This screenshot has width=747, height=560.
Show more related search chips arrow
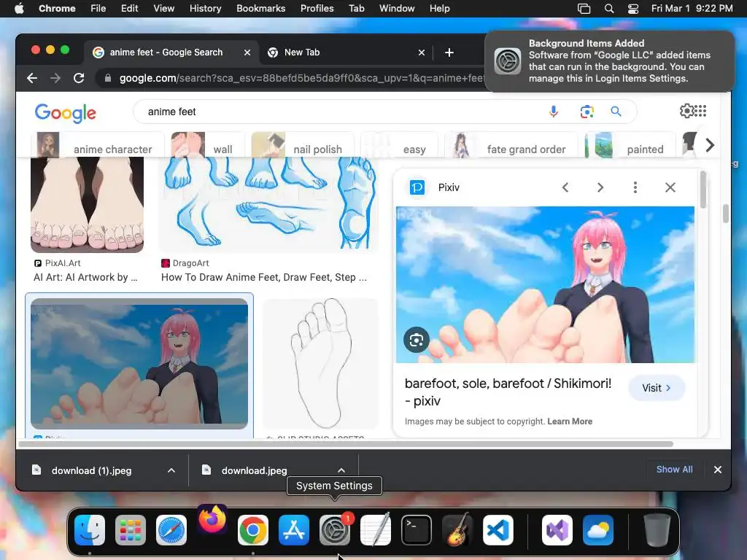coord(710,145)
